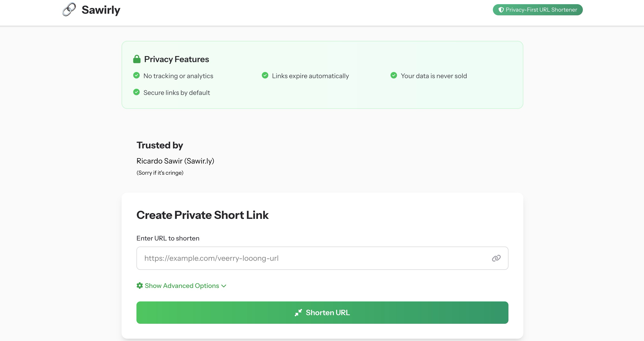The width and height of the screenshot is (644, 341).
Task: Click the Sawirly chain link logo icon
Action: tap(69, 10)
